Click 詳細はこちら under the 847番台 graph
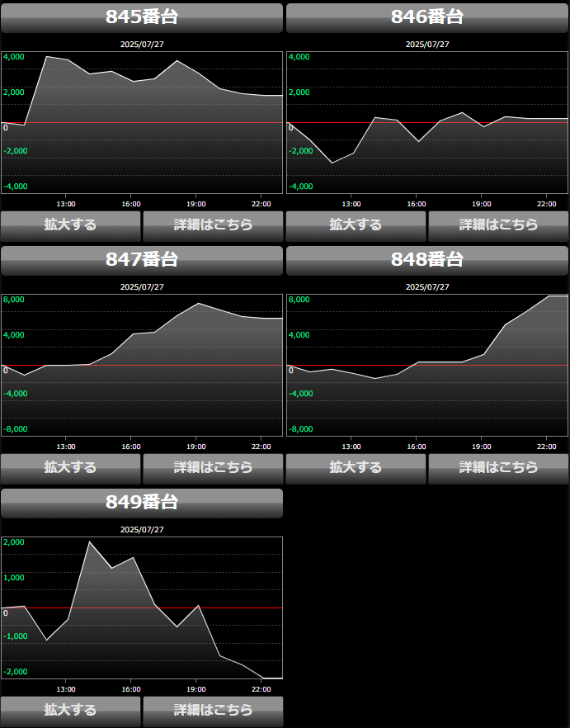570x728 pixels. click(213, 469)
